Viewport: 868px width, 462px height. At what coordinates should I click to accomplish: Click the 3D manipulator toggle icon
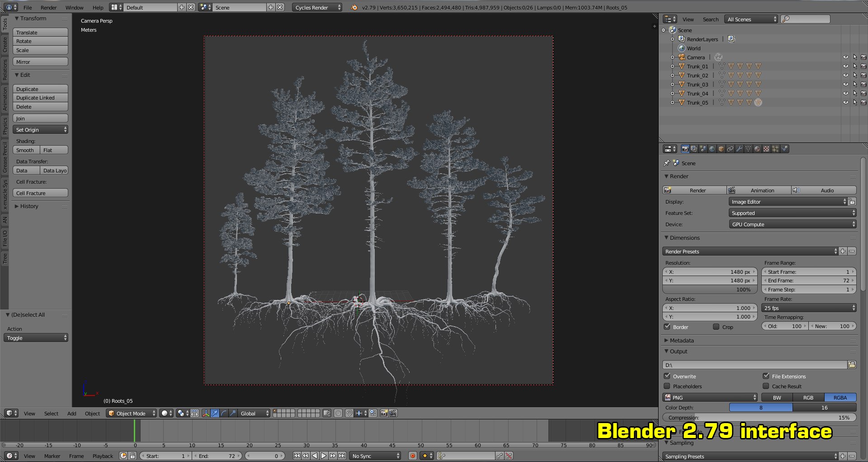(206, 413)
